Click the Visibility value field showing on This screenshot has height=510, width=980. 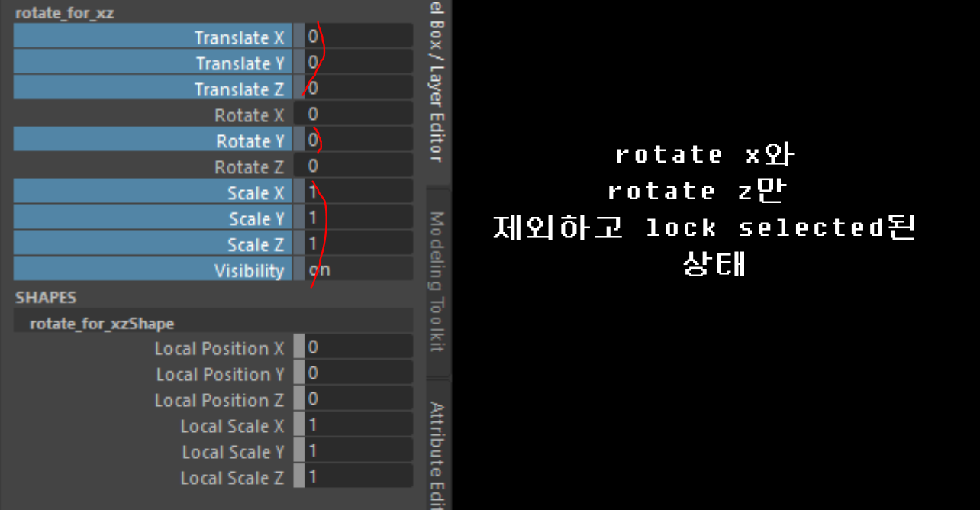pos(359,270)
